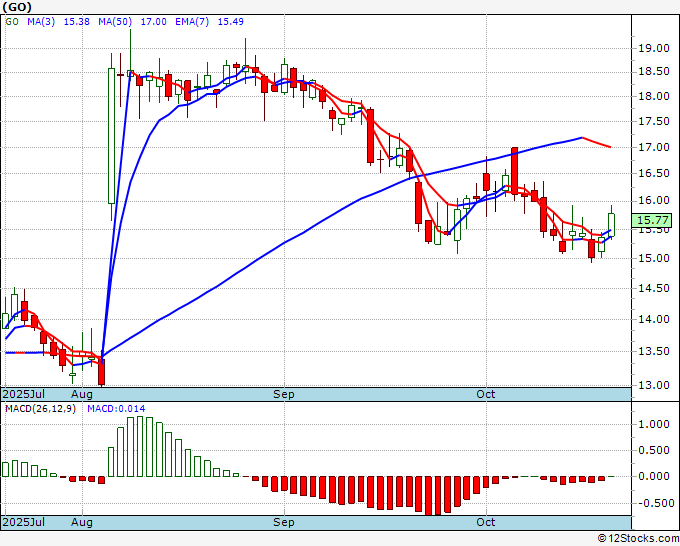Click the 14.00 price axis label

654,319
